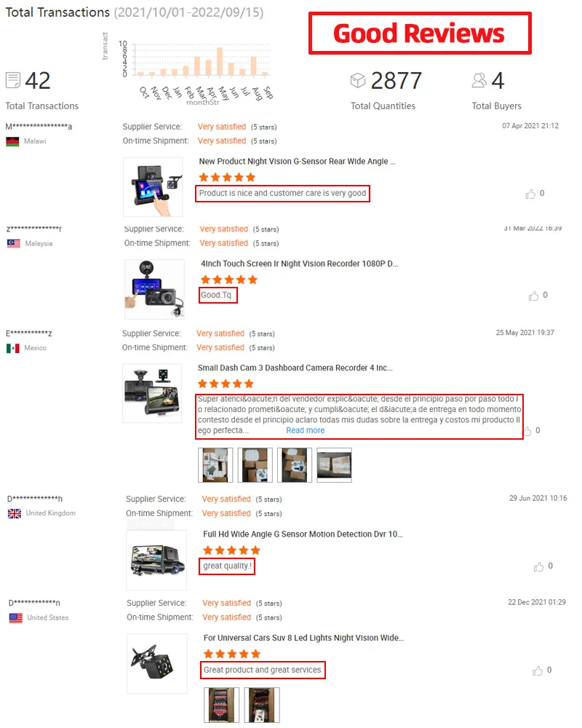Click thumbs-up icon on great quality review

click(538, 566)
